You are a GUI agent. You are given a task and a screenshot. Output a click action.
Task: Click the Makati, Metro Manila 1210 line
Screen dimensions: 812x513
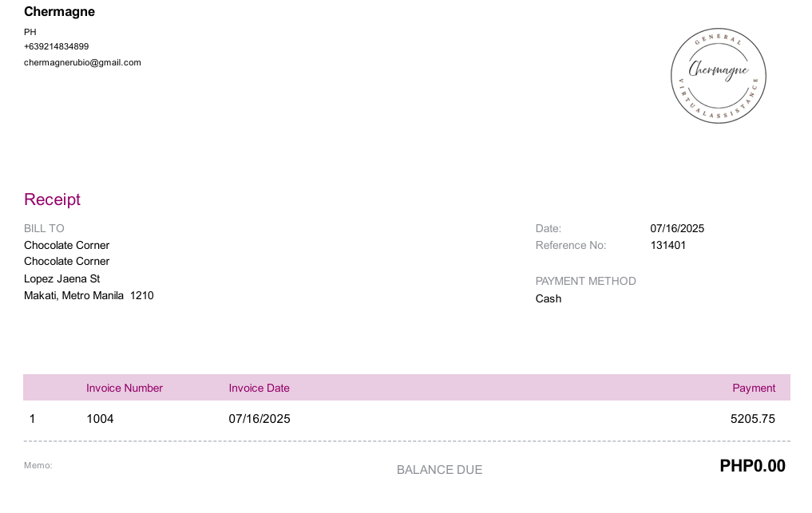tap(89, 295)
